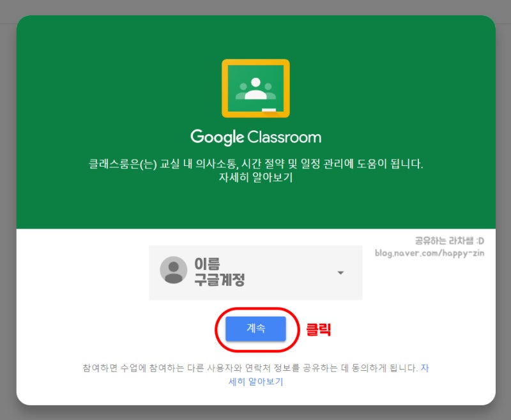The width and height of the screenshot is (511, 420).
Task: Click the gray profile avatar icon
Action: (x=173, y=270)
